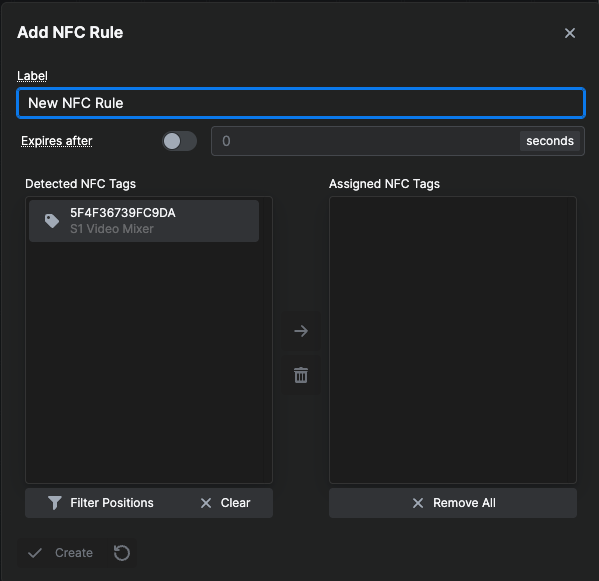Enable the Expires after toggle
This screenshot has height=581, width=599.
pyautogui.click(x=179, y=141)
